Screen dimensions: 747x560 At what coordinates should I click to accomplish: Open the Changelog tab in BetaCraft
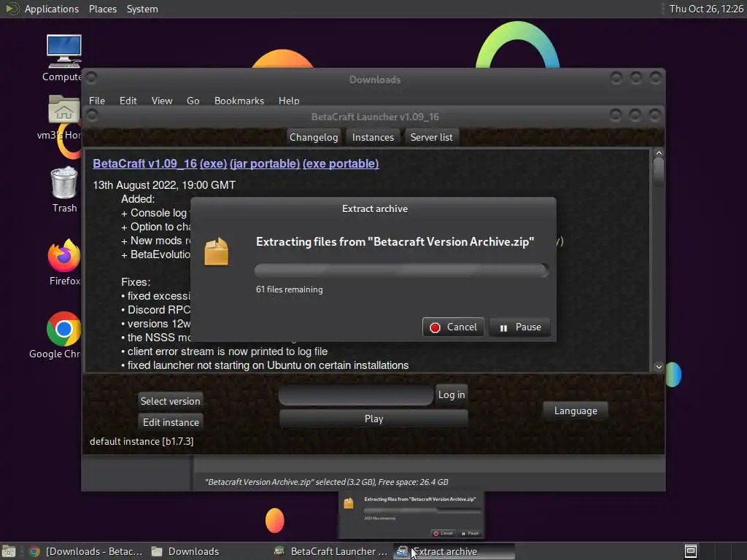pos(314,137)
